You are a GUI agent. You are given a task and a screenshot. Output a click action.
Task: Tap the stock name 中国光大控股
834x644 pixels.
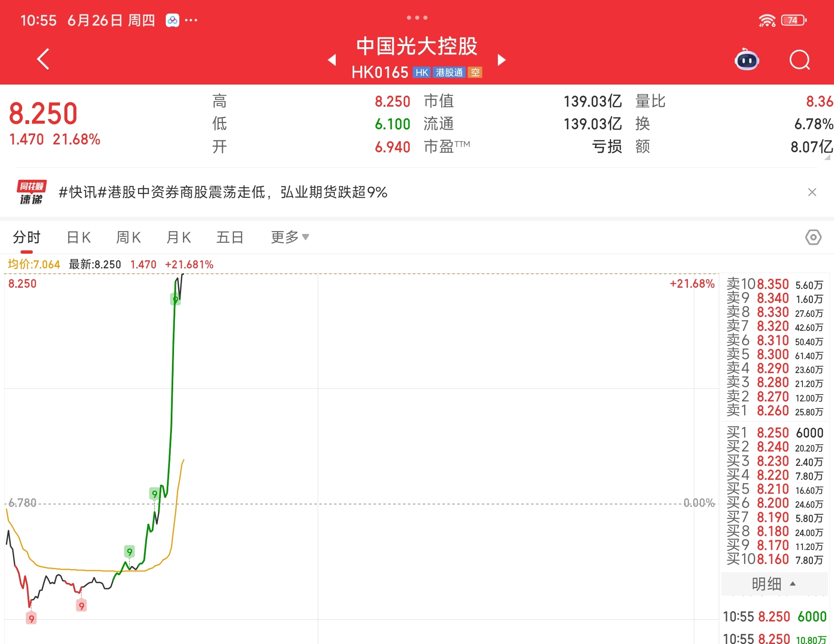click(417, 46)
